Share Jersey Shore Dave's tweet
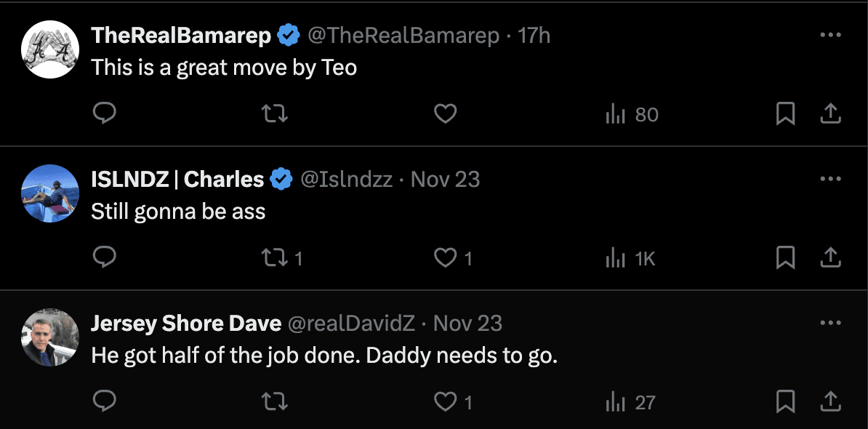This screenshot has height=429, width=868. (830, 401)
